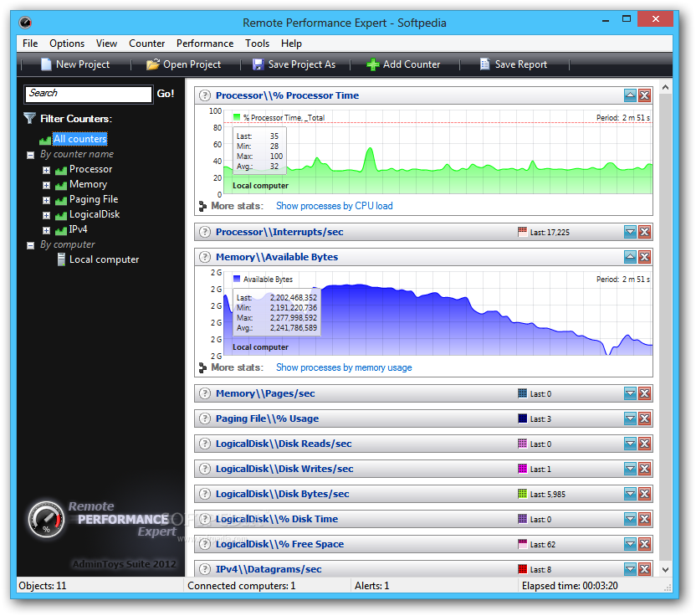The width and height of the screenshot is (696, 616).
Task: Expand the IPv4 tree node
Action: (x=46, y=230)
